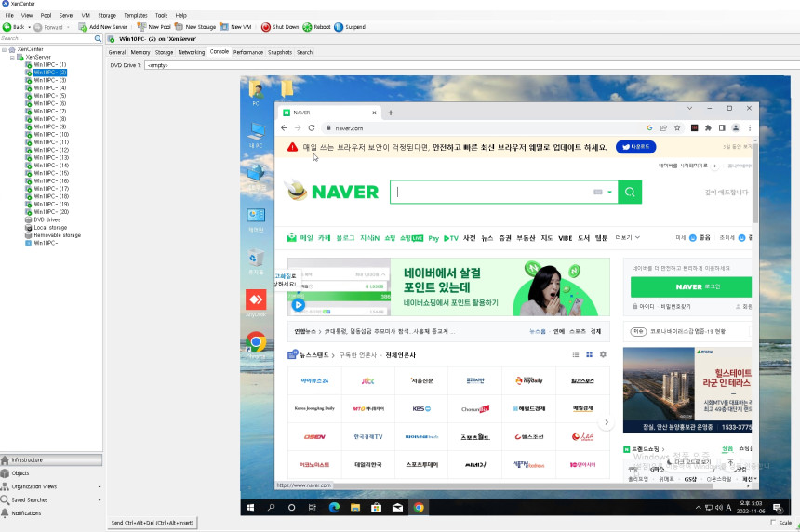Click the New VM toolbar icon
Screen dimensions: 800x532
(x=224, y=27)
